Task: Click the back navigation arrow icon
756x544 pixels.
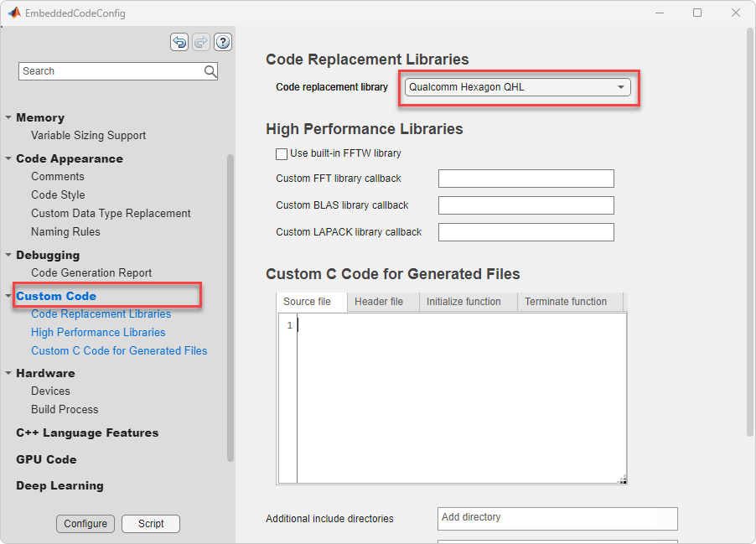Action: tap(179, 42)
